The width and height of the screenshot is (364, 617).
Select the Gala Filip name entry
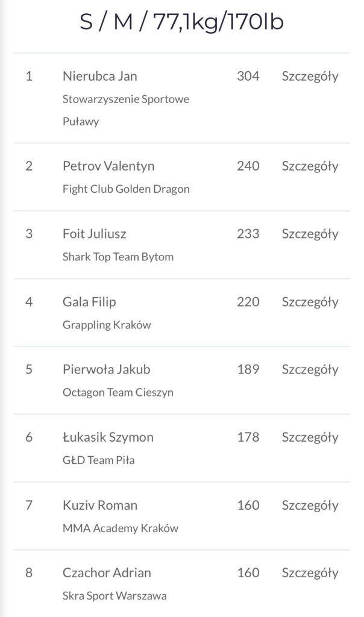coord(90,302)
